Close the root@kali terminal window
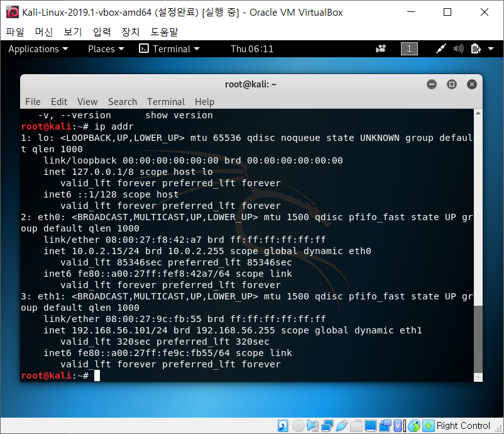This screenshot has width=504, height=434. tap(472, 85)
